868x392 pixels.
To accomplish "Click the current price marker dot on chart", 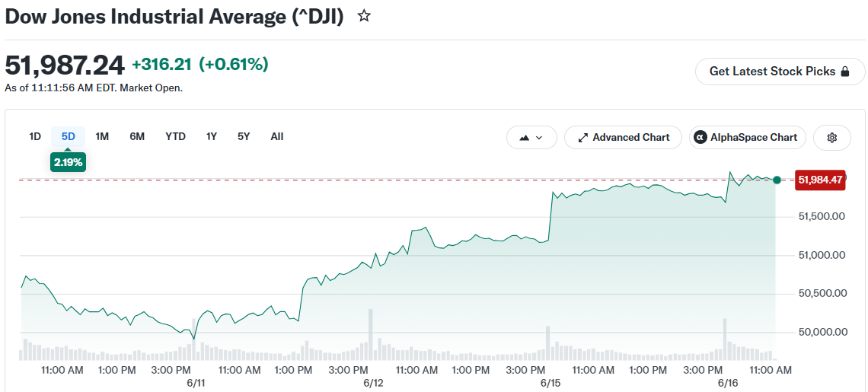I will 777,180.
